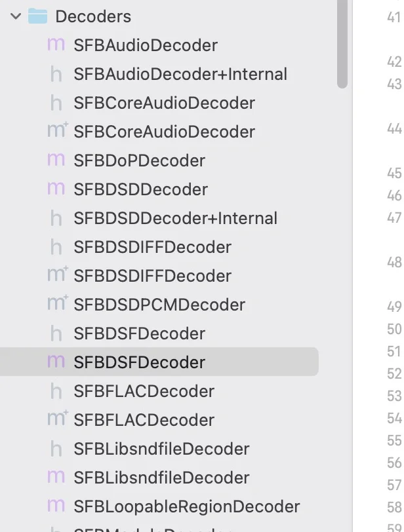This screenshot has width=404, height=532.
Task: Click the navigator's vertical scrollbar thumb
Action: pyautogui.click(x=342, y=43)
